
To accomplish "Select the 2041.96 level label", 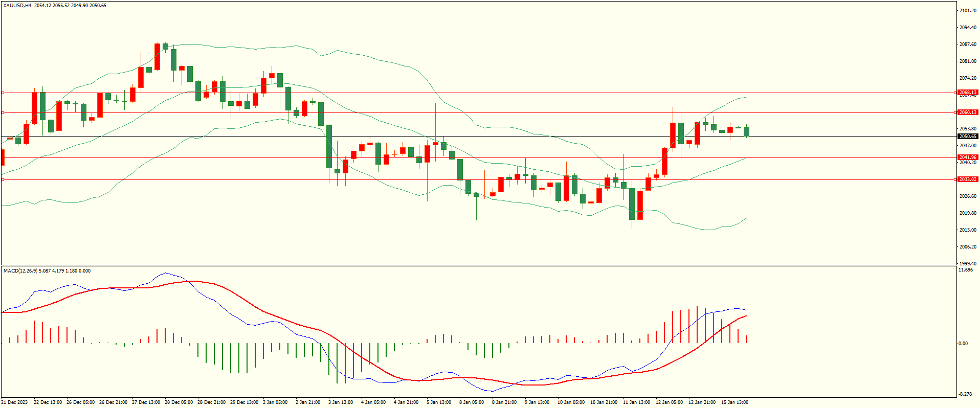I will click(x=967, y=157).
